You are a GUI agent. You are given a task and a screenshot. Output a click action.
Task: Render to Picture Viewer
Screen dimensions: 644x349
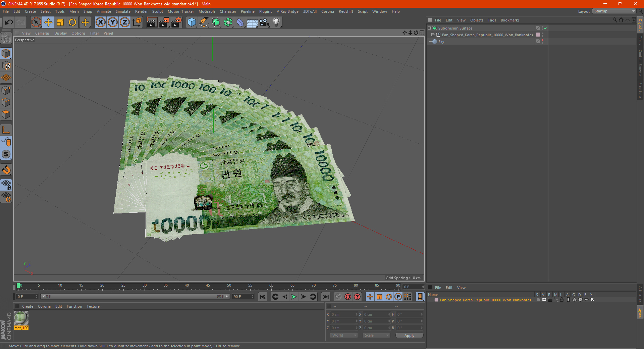pyautogui.click(x=164, y=22)
